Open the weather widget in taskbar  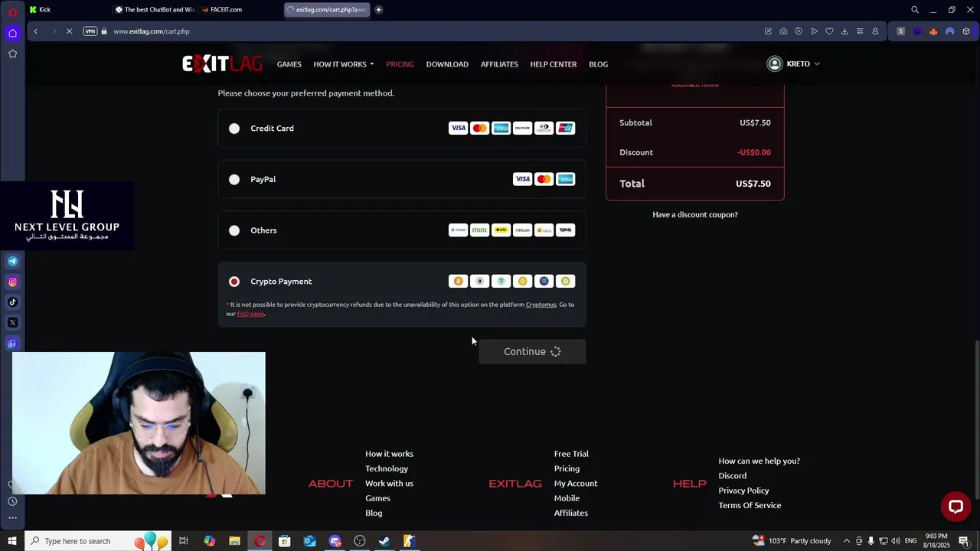(792, 541)
